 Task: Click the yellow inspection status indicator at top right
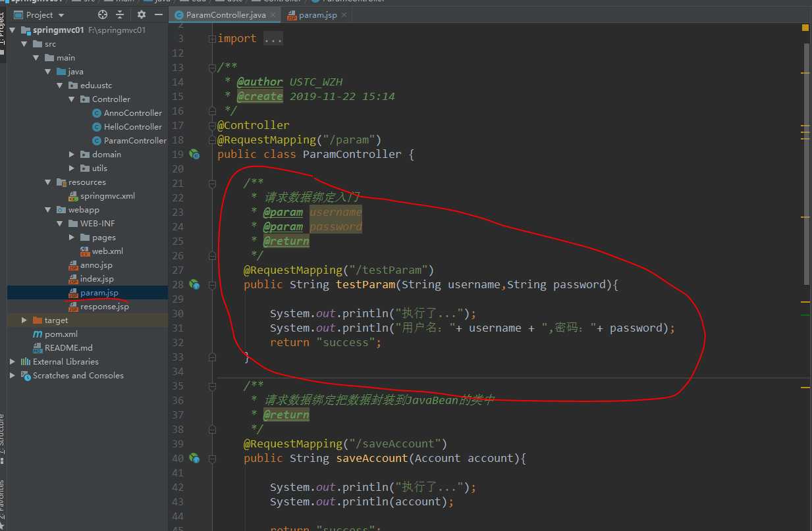point(805,28)
